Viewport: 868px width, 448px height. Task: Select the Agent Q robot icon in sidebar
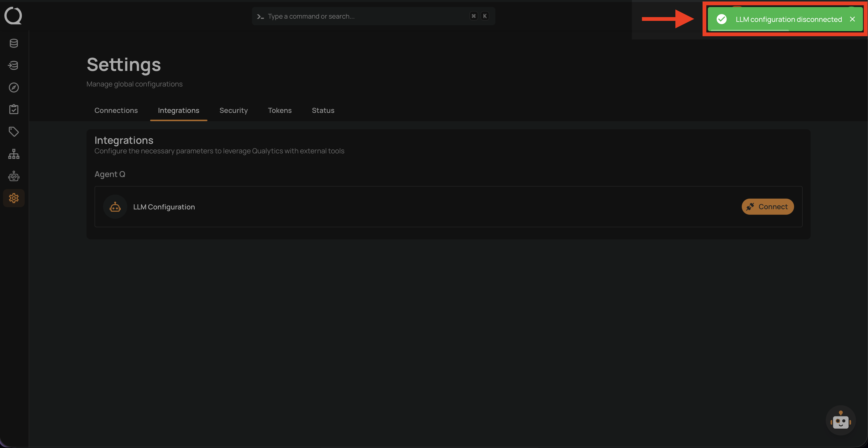14,176
